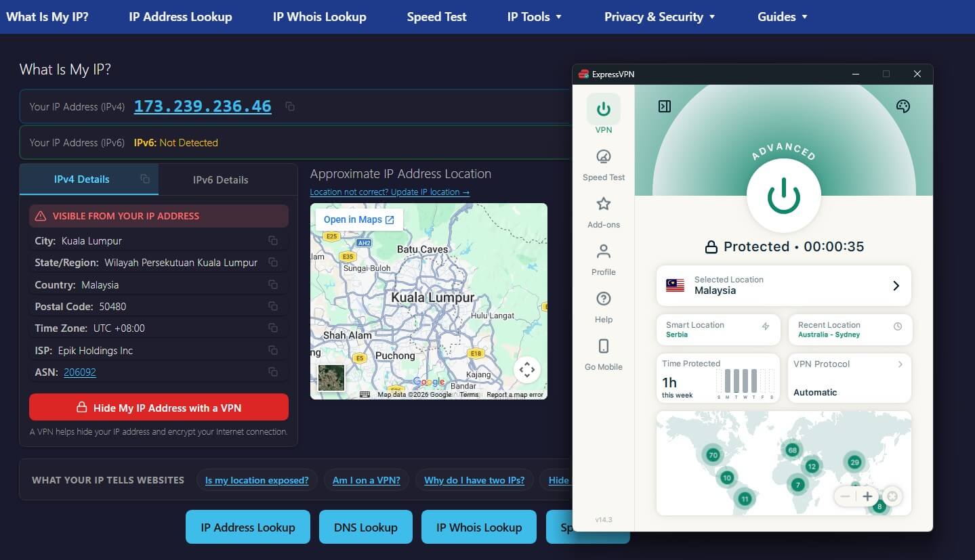975x560 pixels.
Task: Copy icon on IPv4 Details tab
Action: click(x=145, y=179)
